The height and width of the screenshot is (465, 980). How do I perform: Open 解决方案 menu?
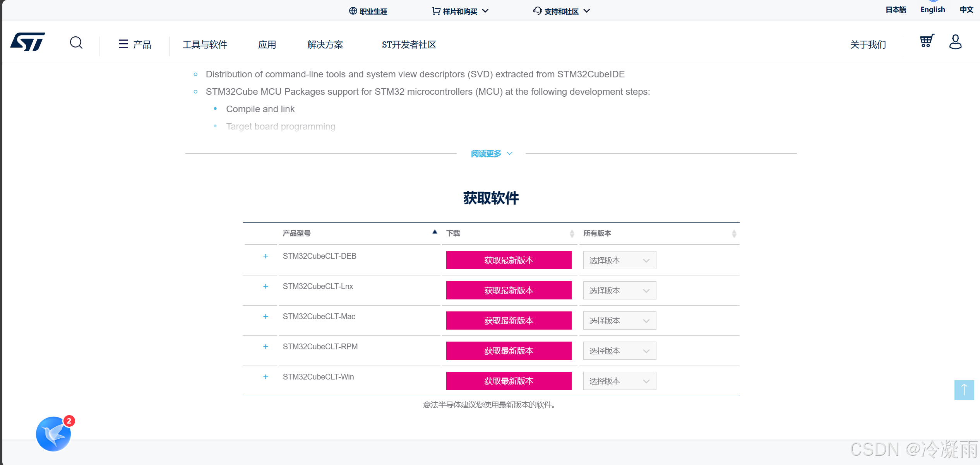[325, 44]
